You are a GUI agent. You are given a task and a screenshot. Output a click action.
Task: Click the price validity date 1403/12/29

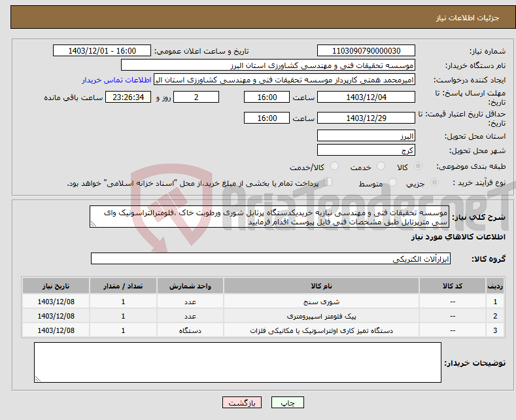(366, 118)
